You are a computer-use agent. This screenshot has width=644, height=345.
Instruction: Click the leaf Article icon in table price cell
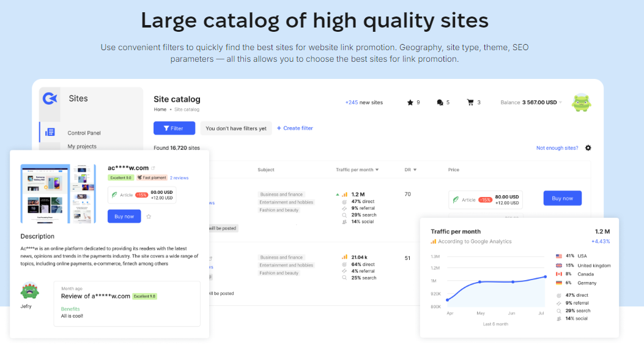coord(456,199)
